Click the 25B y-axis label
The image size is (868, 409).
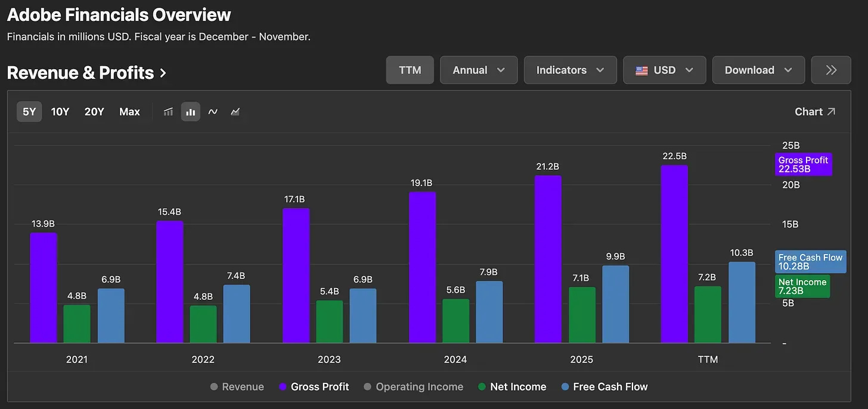pos(790,145)
